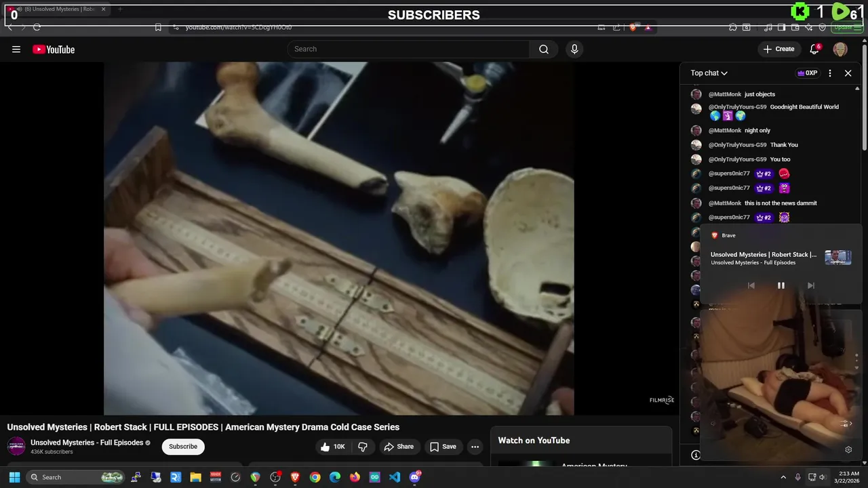Click @MattMonk message 'just objects'

point(759,94)
